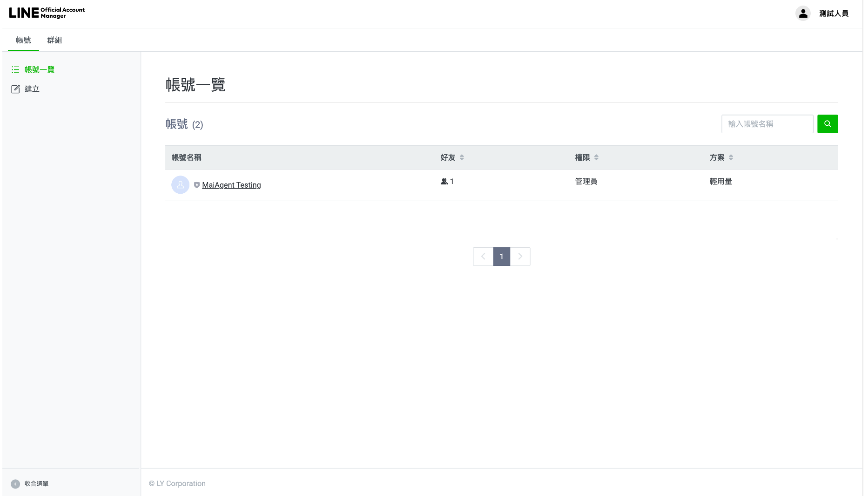Sort accounts by 好友 column arrows
This screenshot has height=496, width=868.
tap(462, 157)
